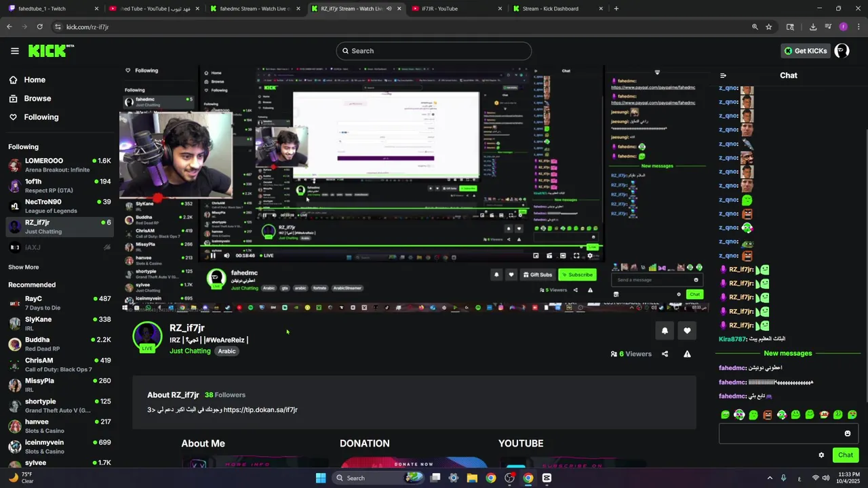Bookmark this page with the star
The width and height of the screenshot is (868, 488).
click(769, 27)
